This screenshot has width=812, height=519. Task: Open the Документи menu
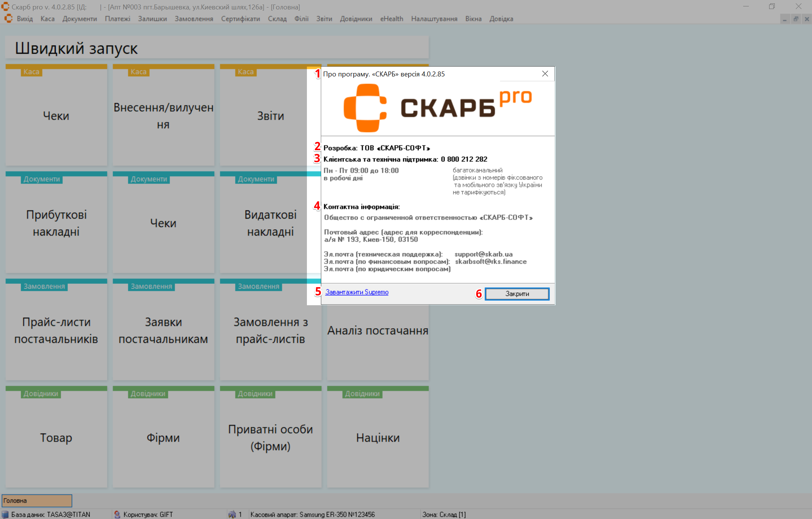(79, 19)
